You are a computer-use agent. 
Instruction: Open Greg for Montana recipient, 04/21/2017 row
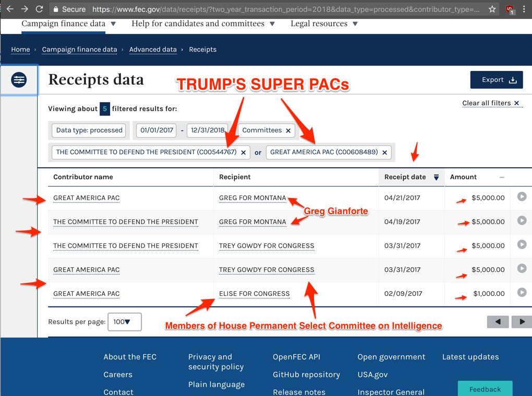(x=252, y=198)
